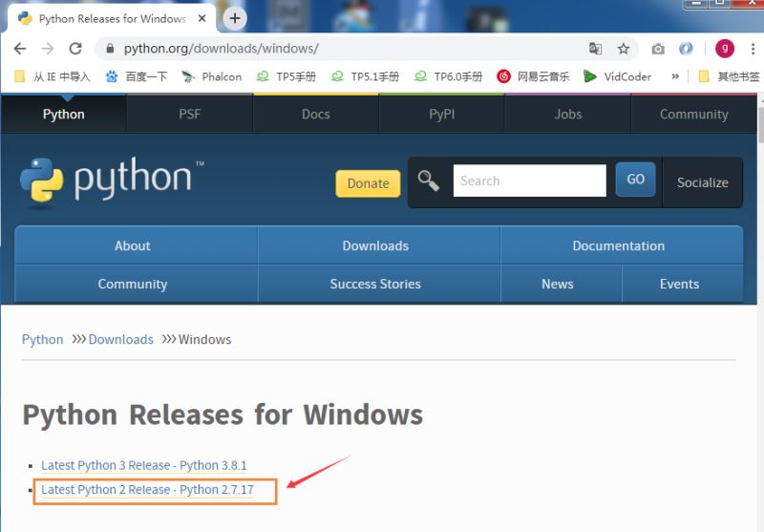This screenshot has height=532, width=764.
Task: Reload the current page
Action: tap(75, 48)
